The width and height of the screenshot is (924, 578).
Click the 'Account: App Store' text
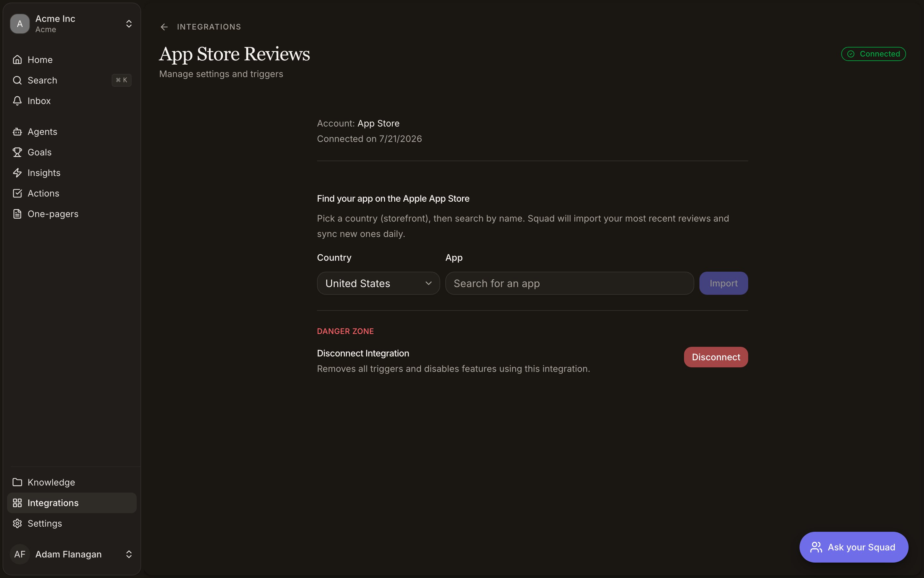pos(358,124)
